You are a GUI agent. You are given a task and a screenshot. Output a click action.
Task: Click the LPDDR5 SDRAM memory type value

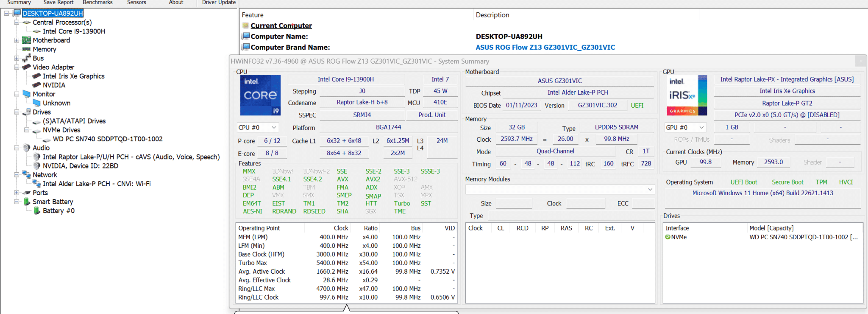point(617,127)
